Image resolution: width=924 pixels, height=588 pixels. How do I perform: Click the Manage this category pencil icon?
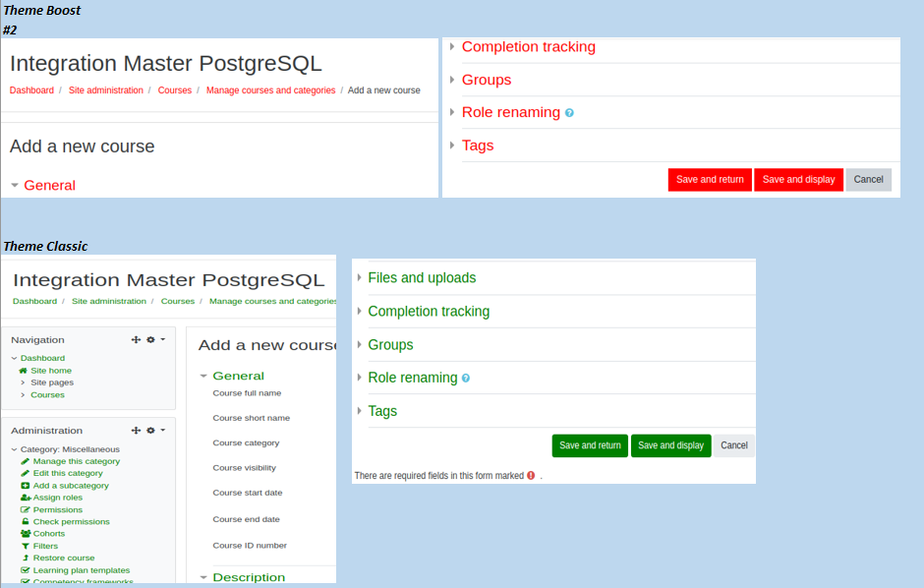pos(25,461)
